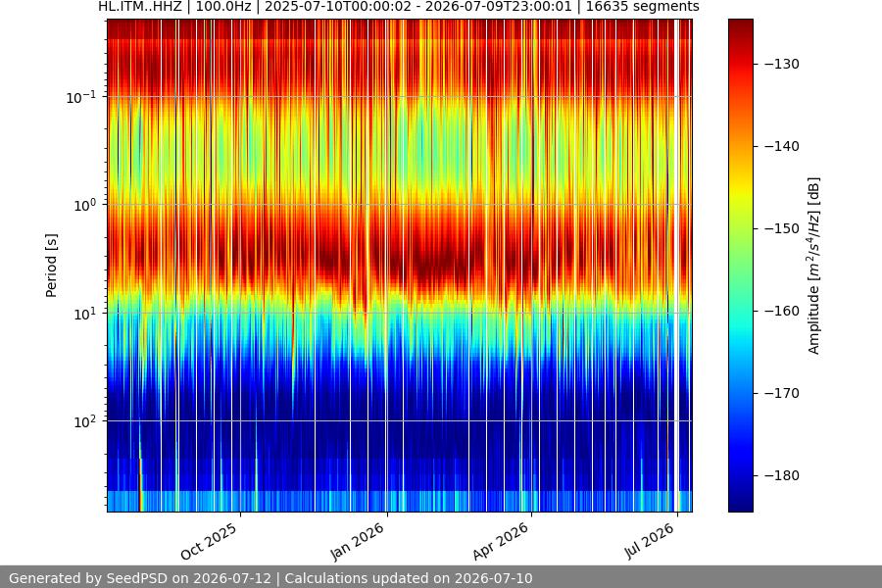
Task: Click the white data gap near Jul 2026
Action: point(676,265)
